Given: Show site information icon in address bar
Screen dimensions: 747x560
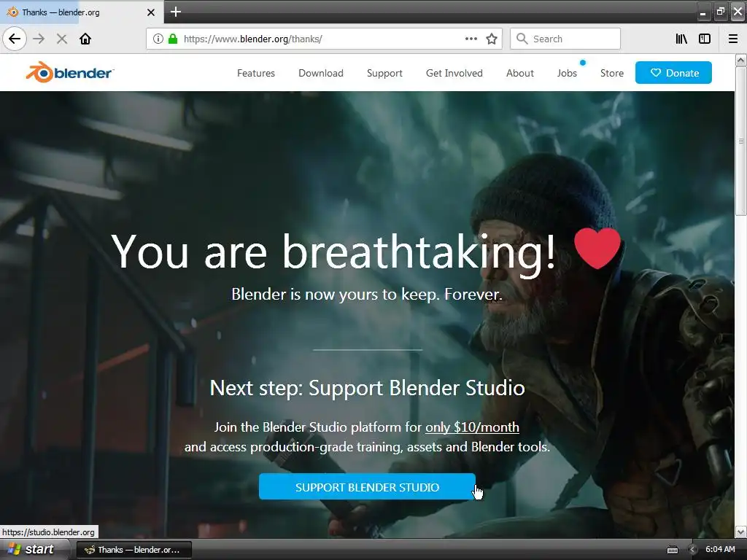Looking at the screenshot, I should pyautogui.click(x=158, y=39).
